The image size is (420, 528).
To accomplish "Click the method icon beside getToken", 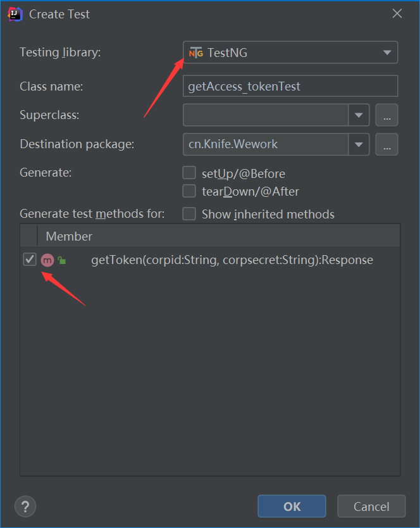I will pyautogui.click(x=47, y=260).
